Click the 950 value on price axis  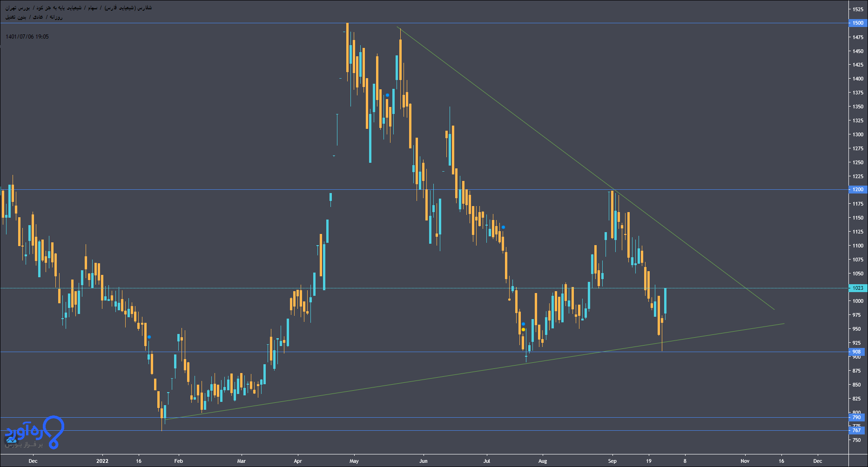point(856,329)
